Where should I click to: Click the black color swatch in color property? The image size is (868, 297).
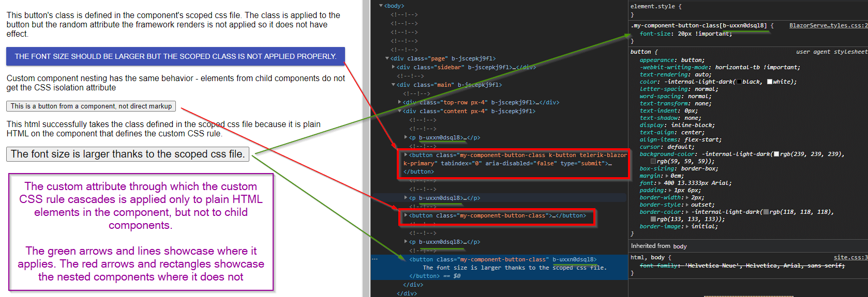(x=739, y=82)
